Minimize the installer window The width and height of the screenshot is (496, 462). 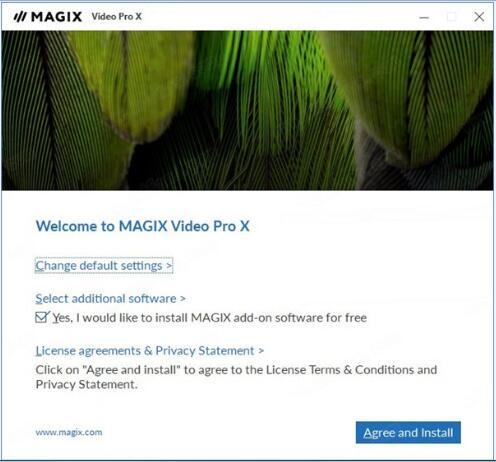pyautogui.click(x=424, y=17)
